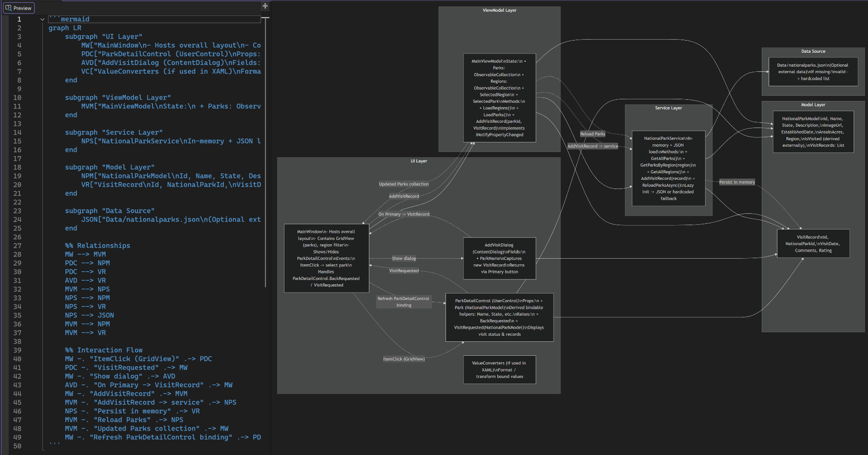Image resolution: width=868 pixels, height=455 pixels.
Task: Click the "AddVisitRecord -> service" edge label
Action: tap(592, 146)
